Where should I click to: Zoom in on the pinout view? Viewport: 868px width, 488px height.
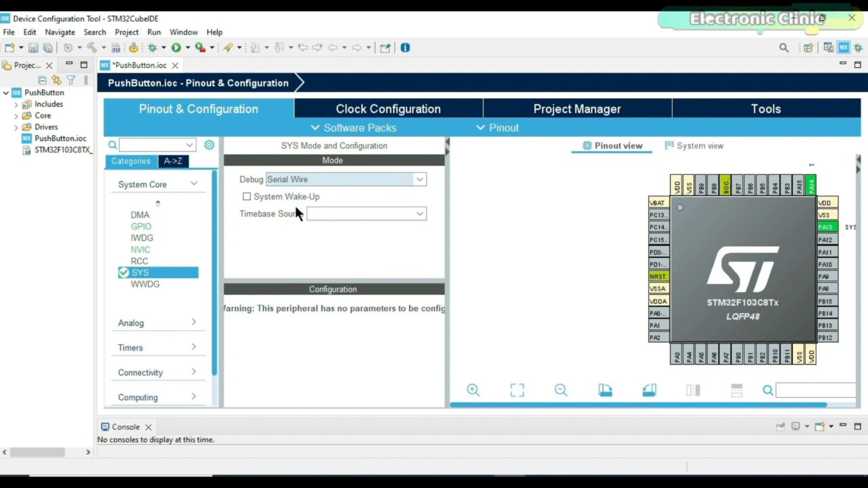coord(473,390)
